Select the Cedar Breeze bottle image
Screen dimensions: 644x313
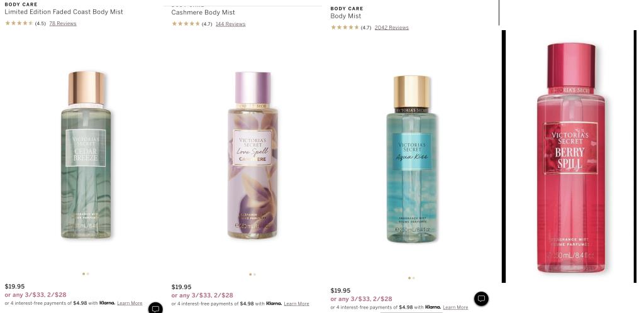point(86,155)
